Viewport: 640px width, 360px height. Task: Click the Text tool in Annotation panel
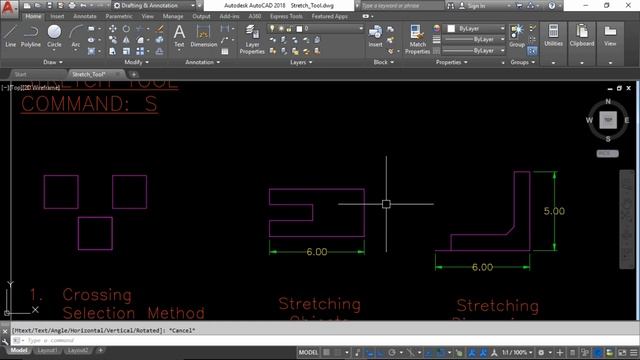click(x=179, y=36)
